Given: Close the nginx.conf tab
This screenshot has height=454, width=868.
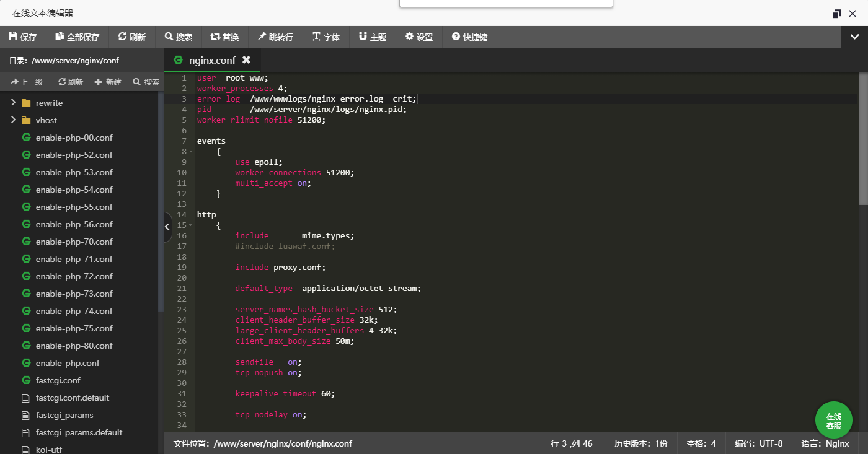Looking at the screenshot, I should pos(246,60).
